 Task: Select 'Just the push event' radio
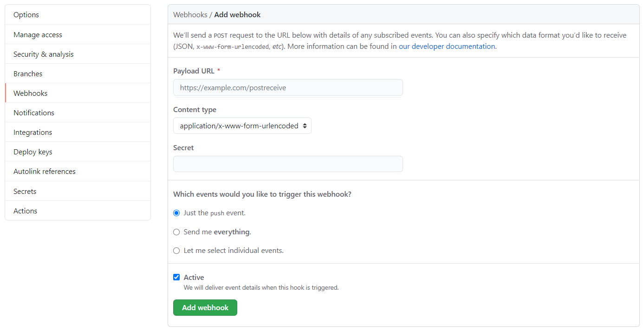(x=176, y=213)
